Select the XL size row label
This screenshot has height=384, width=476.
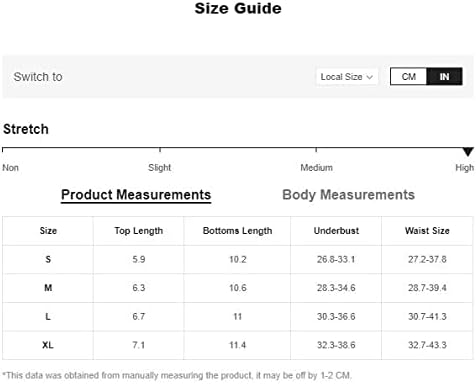[48, 345]
